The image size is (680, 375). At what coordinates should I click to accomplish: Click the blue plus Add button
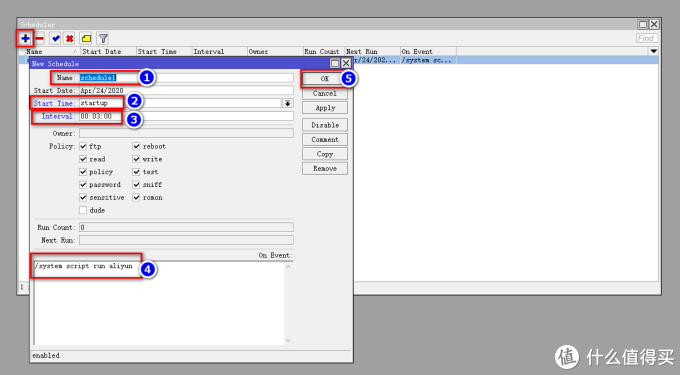pyautogui.click(x=25, y=39)
